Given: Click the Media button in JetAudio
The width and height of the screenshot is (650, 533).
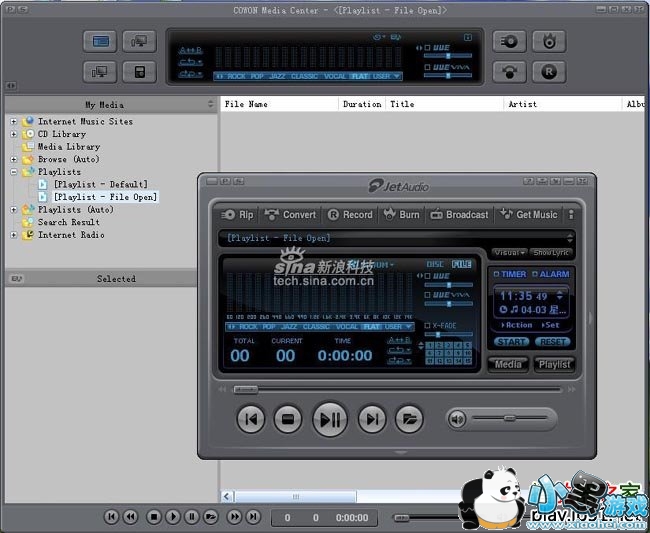Looking at the screenshot, I should pyautogui.click(x=508, y=364).
